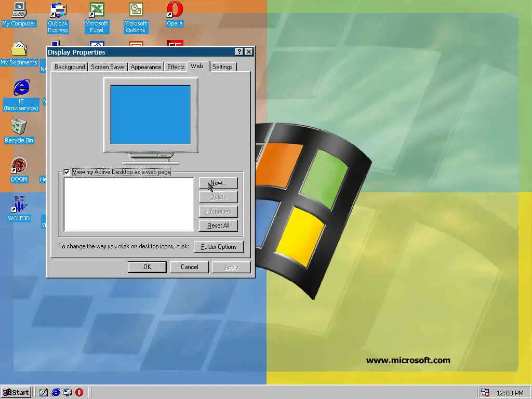This screenshot has height=399, width=532.
Task: Click the New... button
Action: coord(218,183)
